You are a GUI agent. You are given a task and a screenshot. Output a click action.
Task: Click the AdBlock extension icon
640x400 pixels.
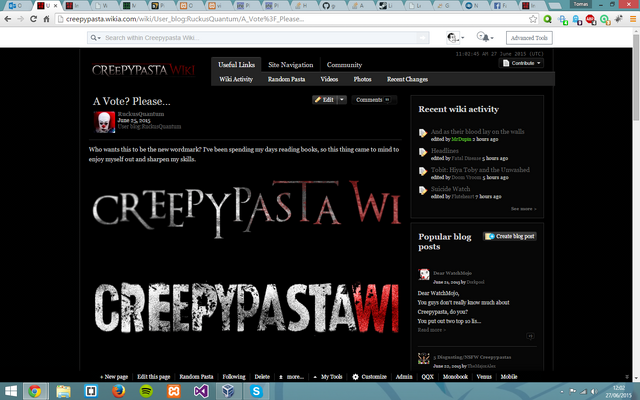point(590,19)
